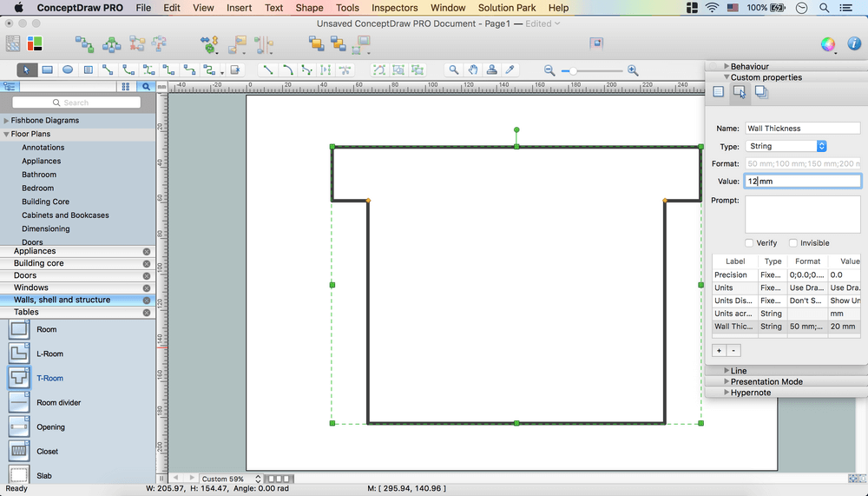Select the L-Room shape thumbnail
Screen dimensions: 868x496
coord(19,354)
